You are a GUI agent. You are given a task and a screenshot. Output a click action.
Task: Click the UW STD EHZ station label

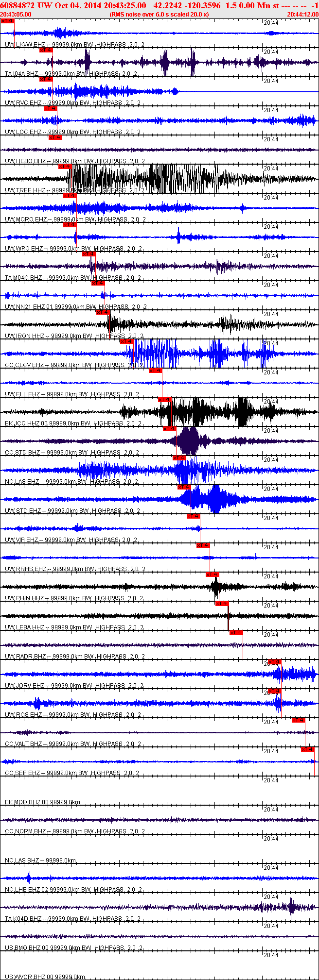pos(72,511)
